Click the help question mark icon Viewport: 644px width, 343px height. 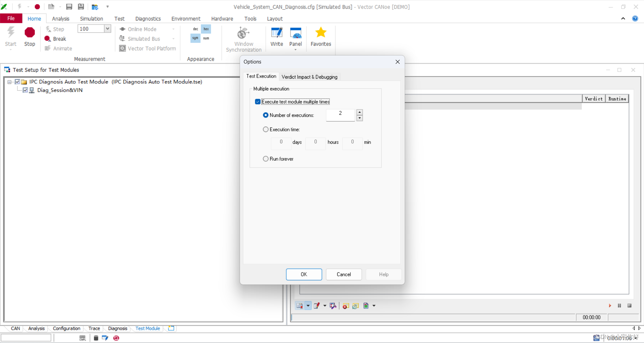(x=635, y=18)
